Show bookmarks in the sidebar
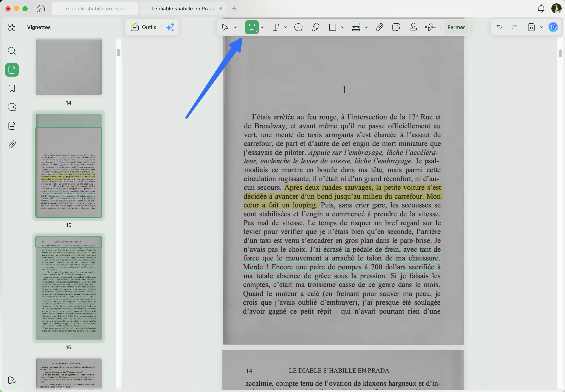 point(11,88)
